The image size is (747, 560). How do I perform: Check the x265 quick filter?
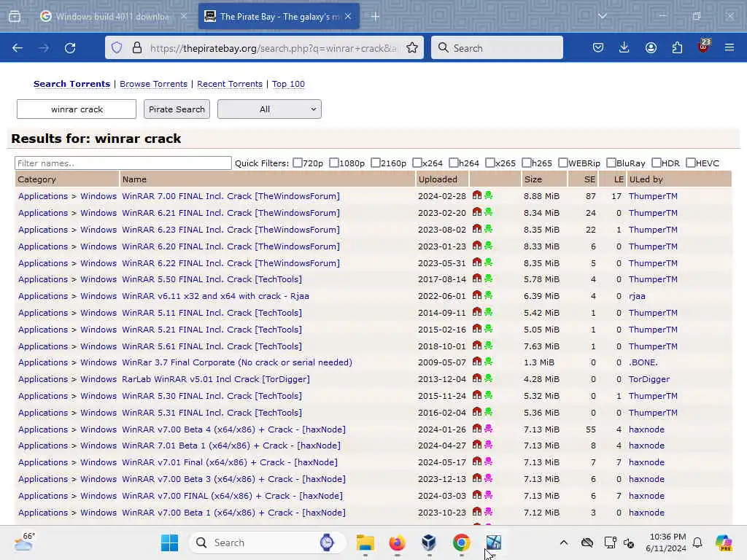(x=489, y=163)
